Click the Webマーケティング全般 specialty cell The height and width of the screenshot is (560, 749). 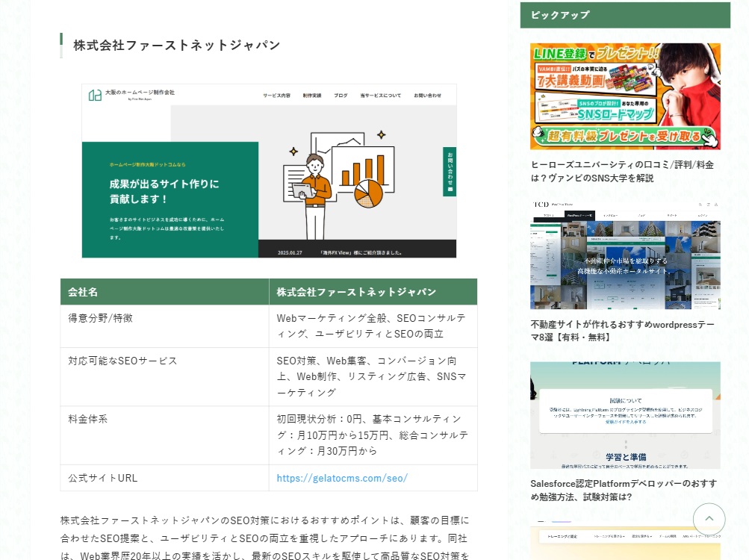point(373,326)
